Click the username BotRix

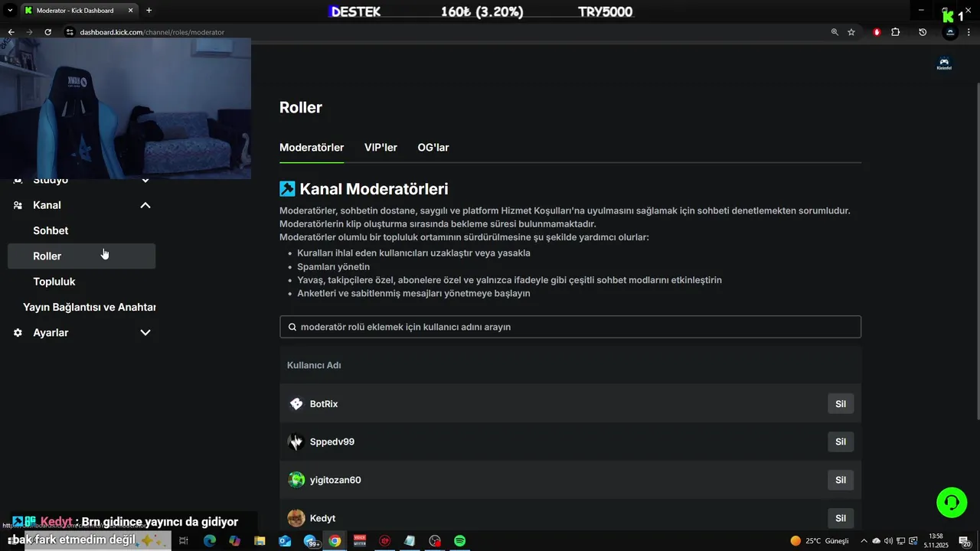click(x=324, y=404)
